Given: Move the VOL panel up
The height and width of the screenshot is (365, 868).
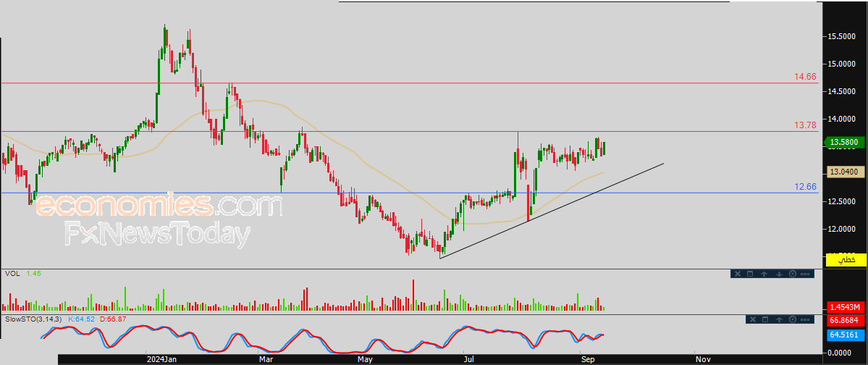Looking at the screenshot, I should pos(764,274).
